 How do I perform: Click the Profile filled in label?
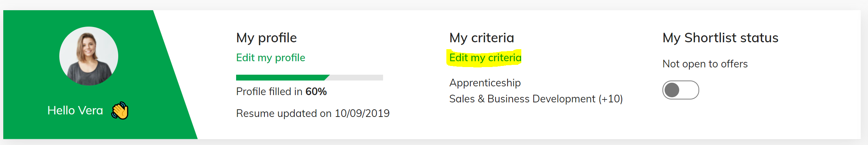click(269, 91)
